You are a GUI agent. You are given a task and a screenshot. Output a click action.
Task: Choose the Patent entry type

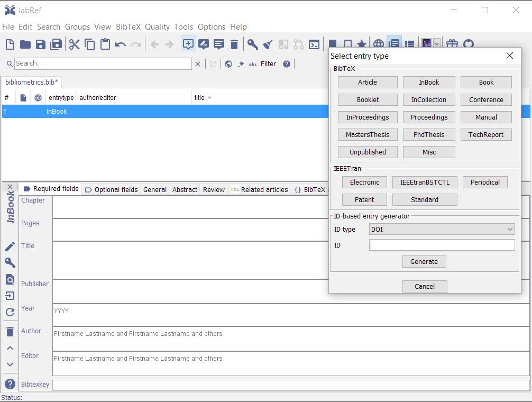(x=364, y=199)
